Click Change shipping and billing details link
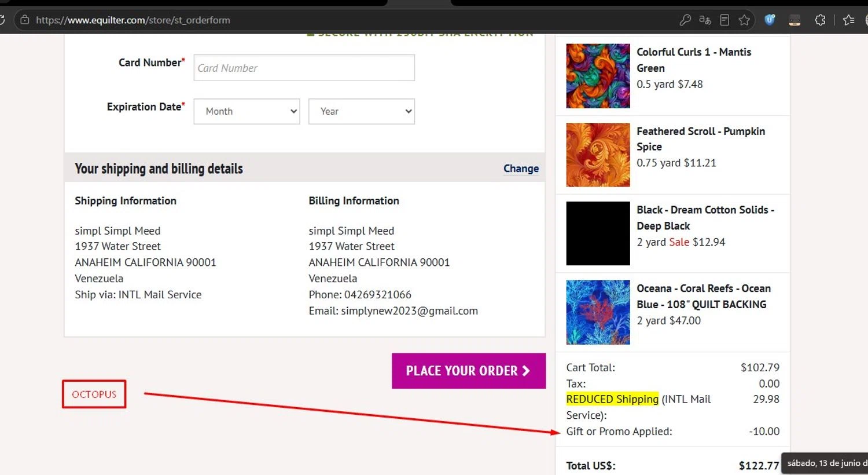The width and height of the screenshot is (868, 475). point(521,169)
